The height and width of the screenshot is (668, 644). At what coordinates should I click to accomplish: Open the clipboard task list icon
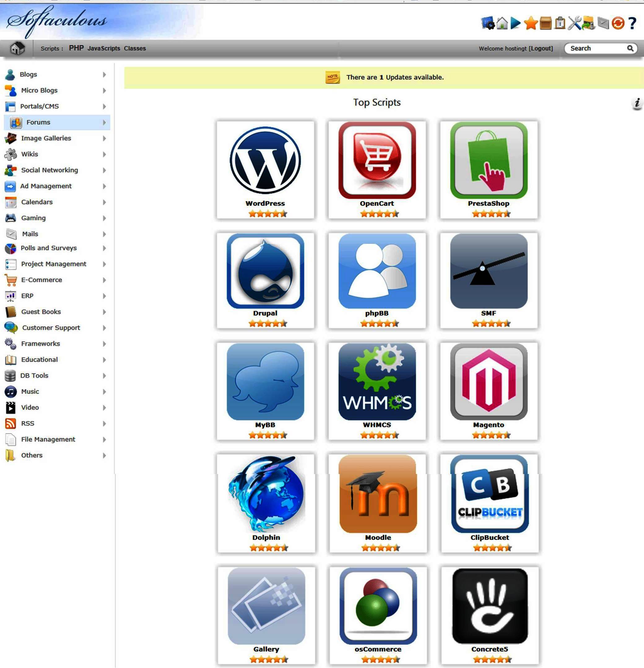[x=560, y=23]
